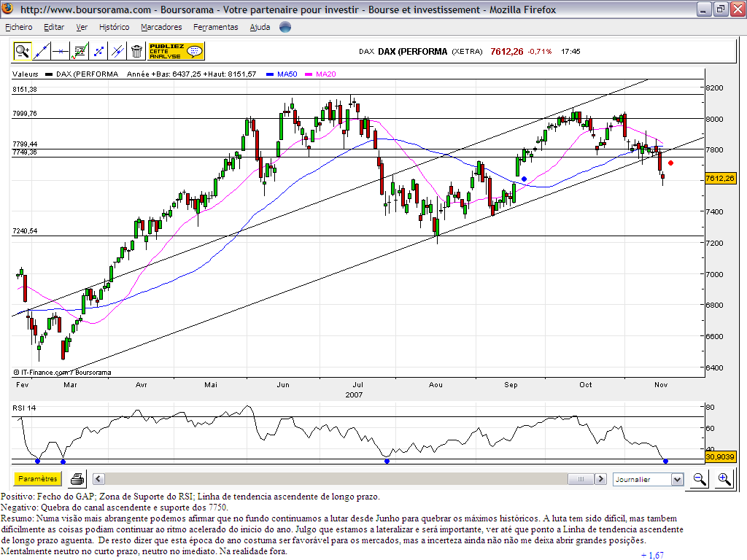Click the 7749,36 level label
This screenshot has height=560, width=747.
[25, 152]
